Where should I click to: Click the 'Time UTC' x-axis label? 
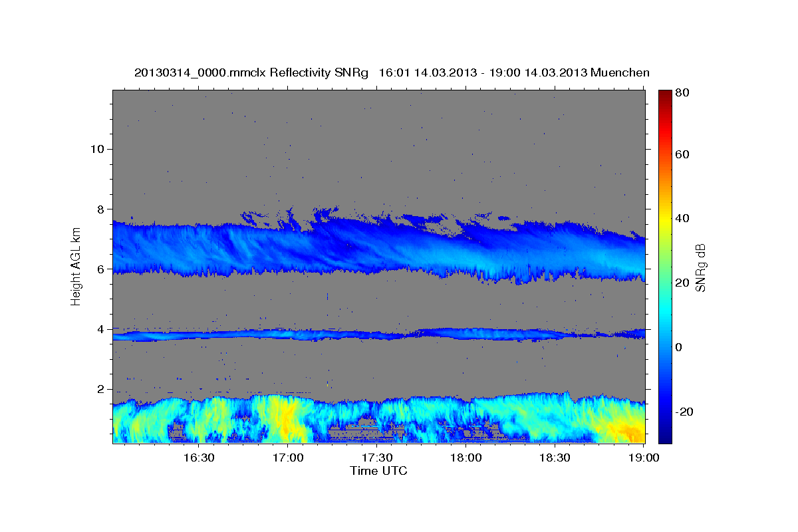point(378,471)
